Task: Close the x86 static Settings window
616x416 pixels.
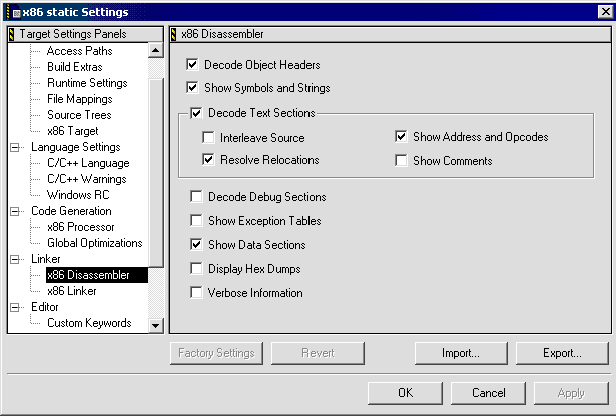Action: [x=605, y=12]
